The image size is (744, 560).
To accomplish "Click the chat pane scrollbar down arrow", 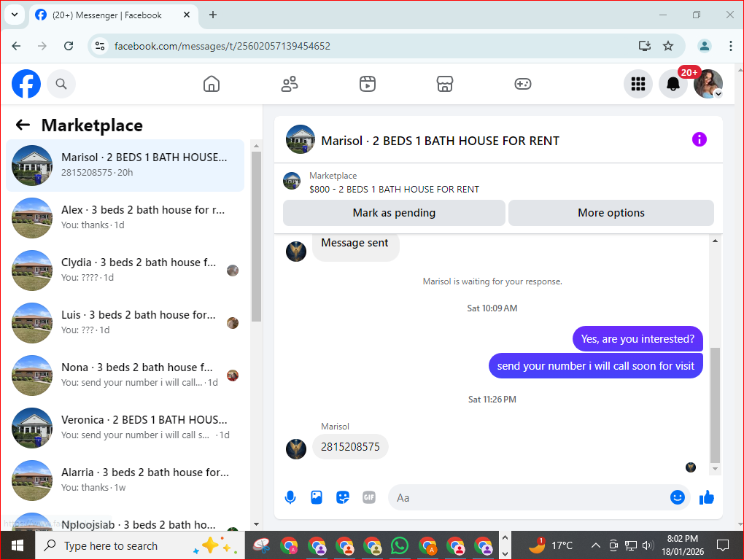I will click(x=715, y=469).
